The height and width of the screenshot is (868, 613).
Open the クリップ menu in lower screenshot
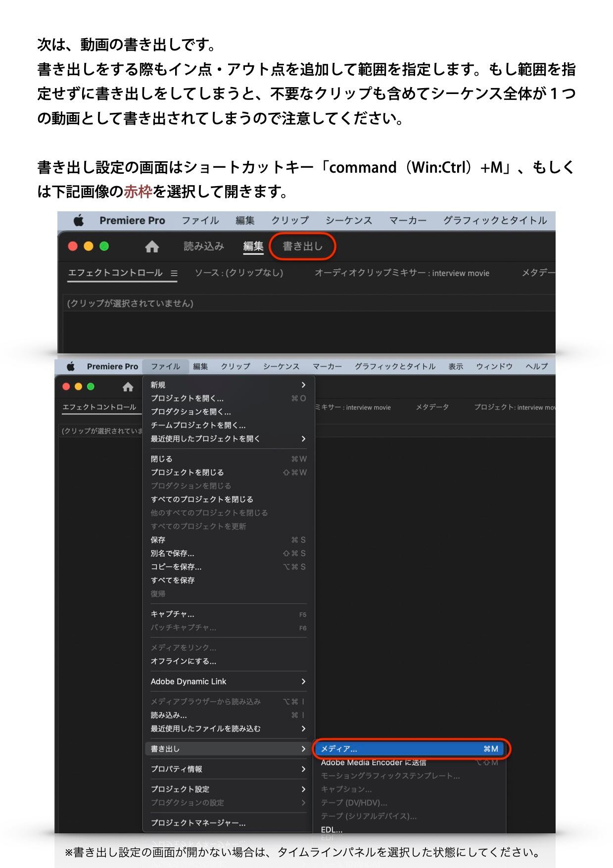click(236, 366)
